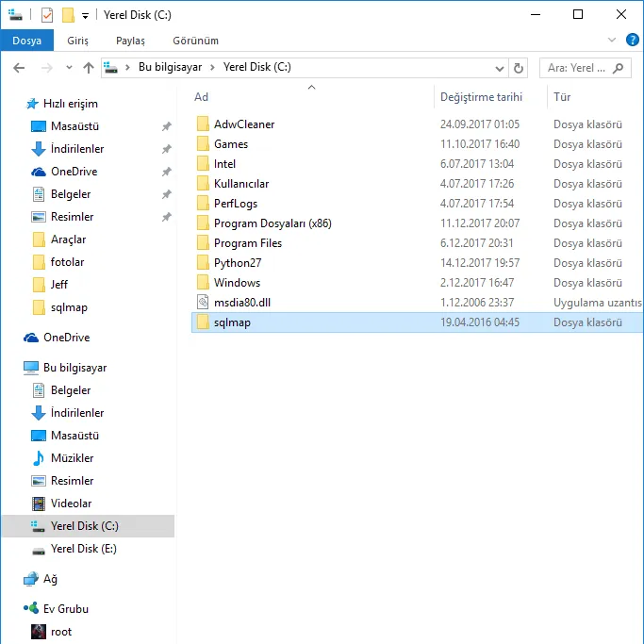Click pin icon next to Belgeler

[x=166, y=194]
